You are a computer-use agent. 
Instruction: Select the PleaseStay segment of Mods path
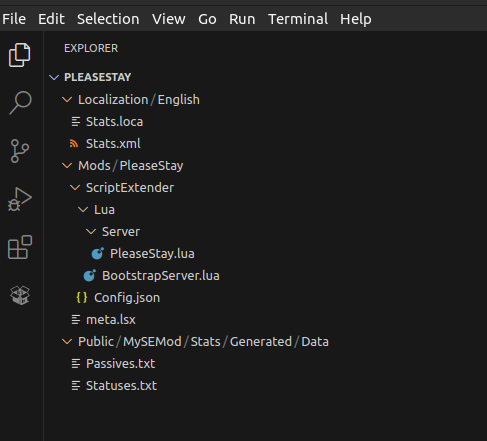[x=151, y=166]
